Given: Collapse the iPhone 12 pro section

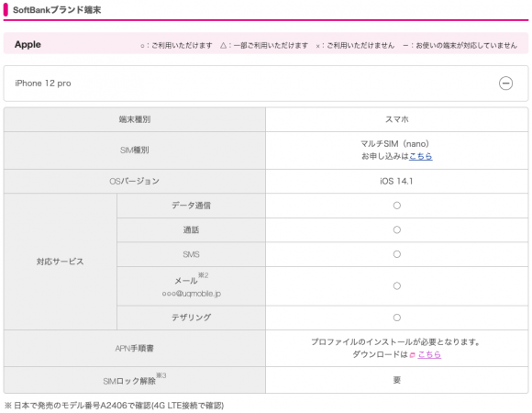Looking at the screenshot, I should [x=505, y=84].
